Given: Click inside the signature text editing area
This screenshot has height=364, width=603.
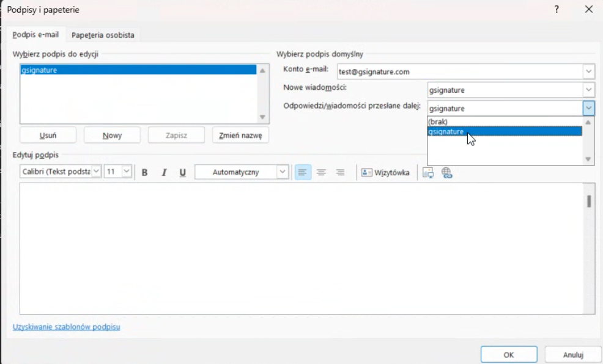Looking at the screenshot, I should 301,249.
